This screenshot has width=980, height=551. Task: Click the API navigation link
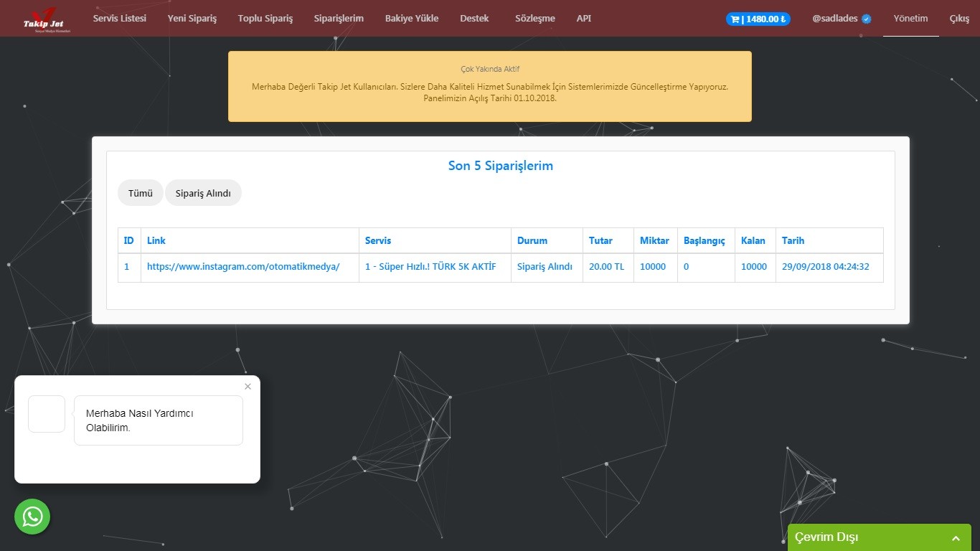(x=583, y=19)
